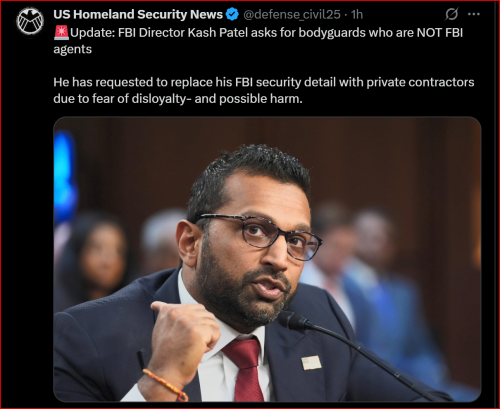Click the orange bracelet on the wrist
500x409 pixels.
(166, 384)
